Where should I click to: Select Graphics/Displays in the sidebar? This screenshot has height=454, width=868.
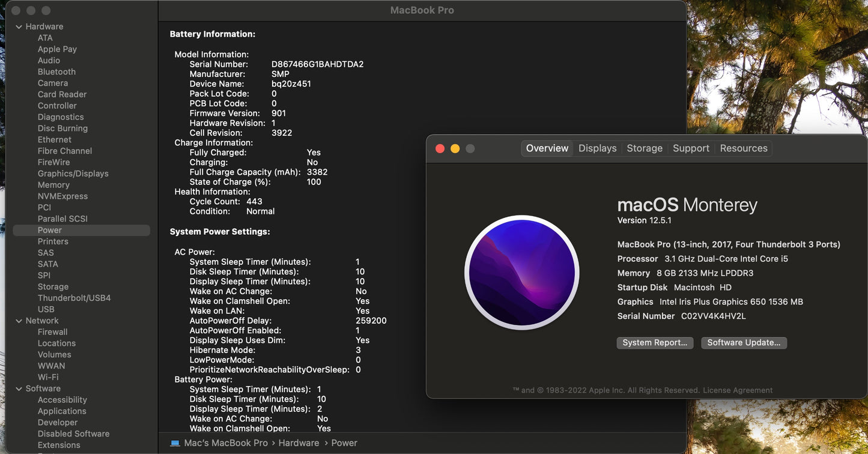tap(73, 174)
